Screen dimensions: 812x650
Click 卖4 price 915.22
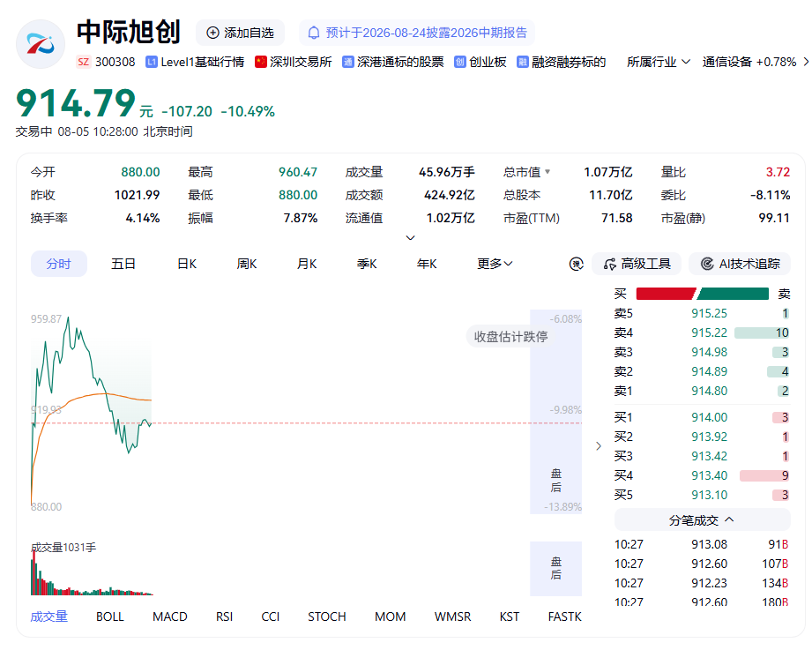[709, 332]
